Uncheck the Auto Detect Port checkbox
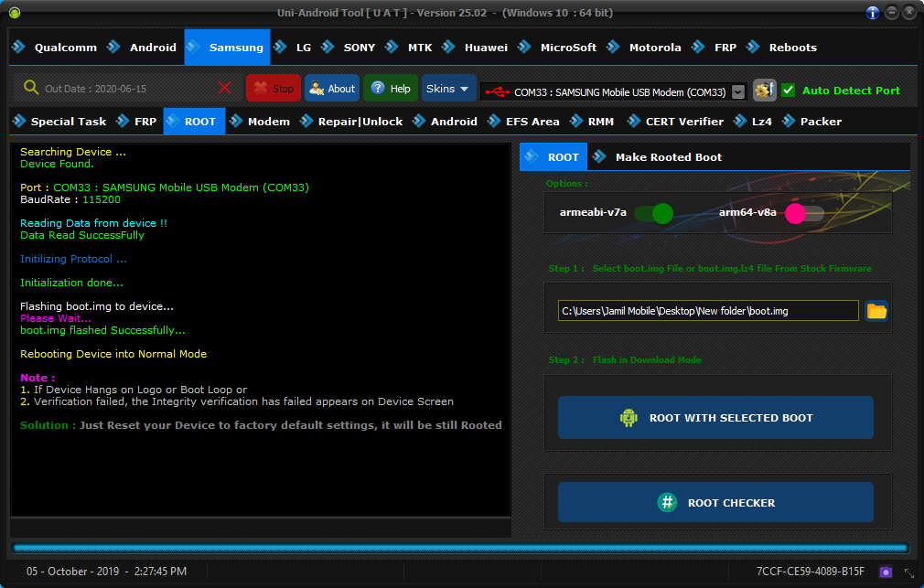 coord(788,91)
